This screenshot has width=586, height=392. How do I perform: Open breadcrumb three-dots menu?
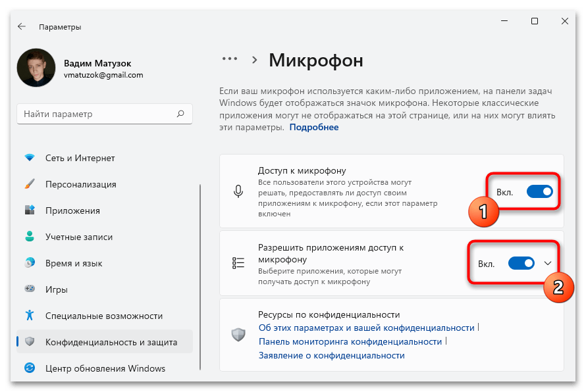230,59
